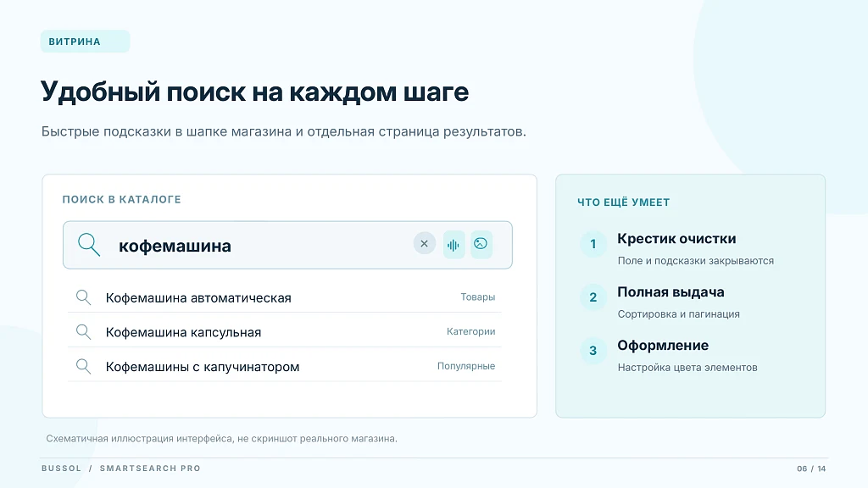
Task: Click the title Удобный поиск на каждом шаге
Action: pyautogui.click(x=254, y=91)
